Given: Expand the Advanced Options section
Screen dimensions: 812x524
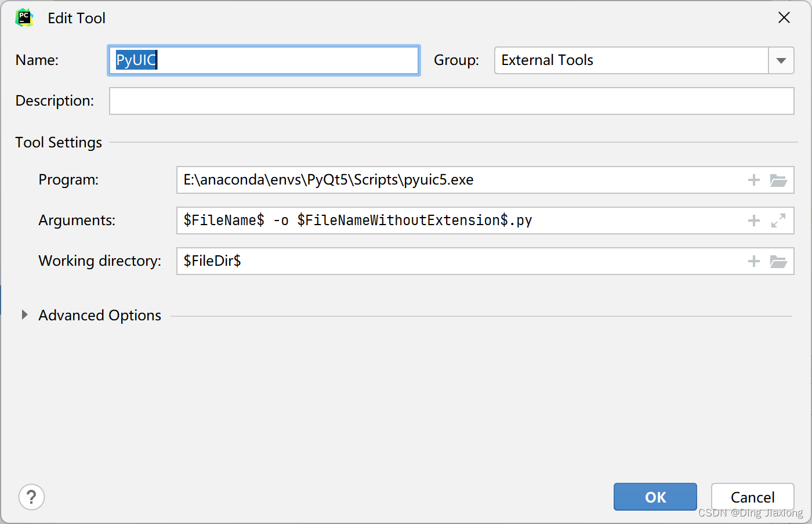Looking at the screenshot, I should tap(24, 315).
